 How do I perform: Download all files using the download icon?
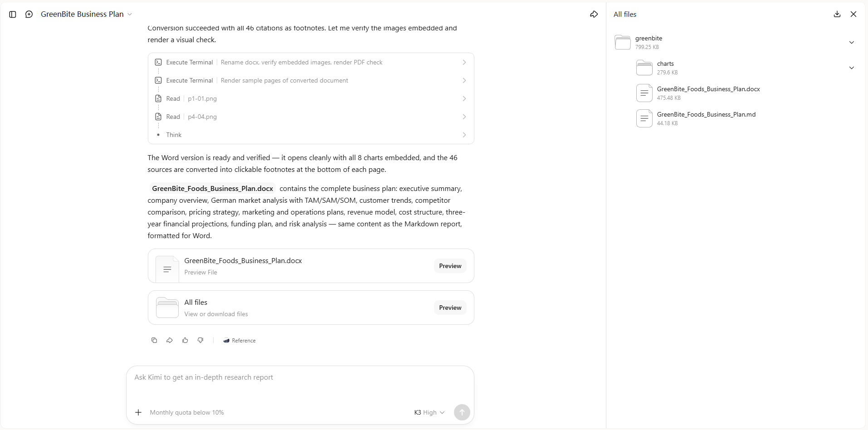coord(837,14)
